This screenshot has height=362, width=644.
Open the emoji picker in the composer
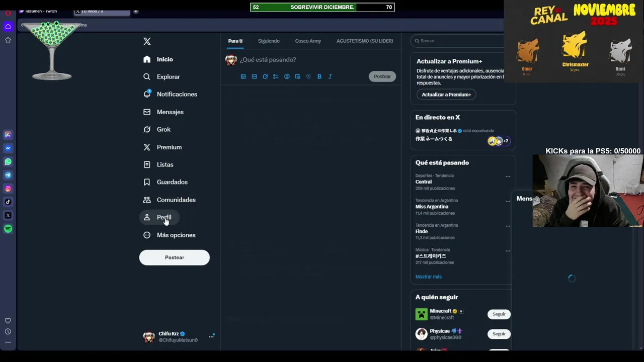pyautogui.click(x=287, y=76)
